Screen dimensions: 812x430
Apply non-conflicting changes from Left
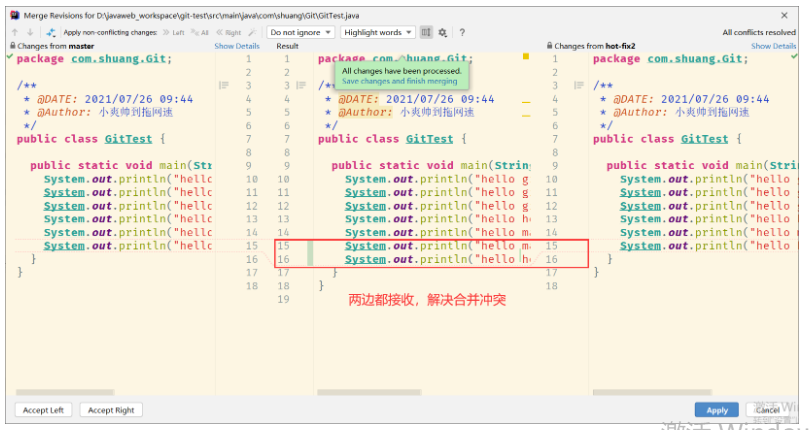tap(173, 32)
